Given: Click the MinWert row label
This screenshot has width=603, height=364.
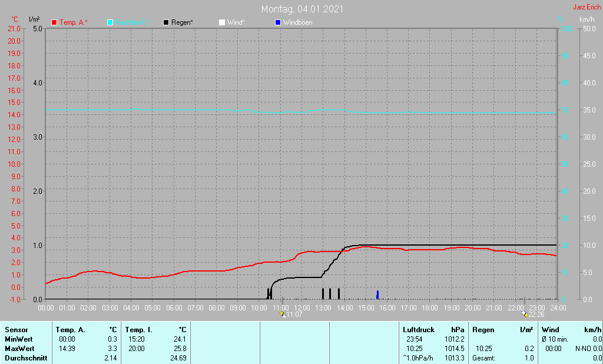Looking at the screenshot, I should [x=18, y=339].
